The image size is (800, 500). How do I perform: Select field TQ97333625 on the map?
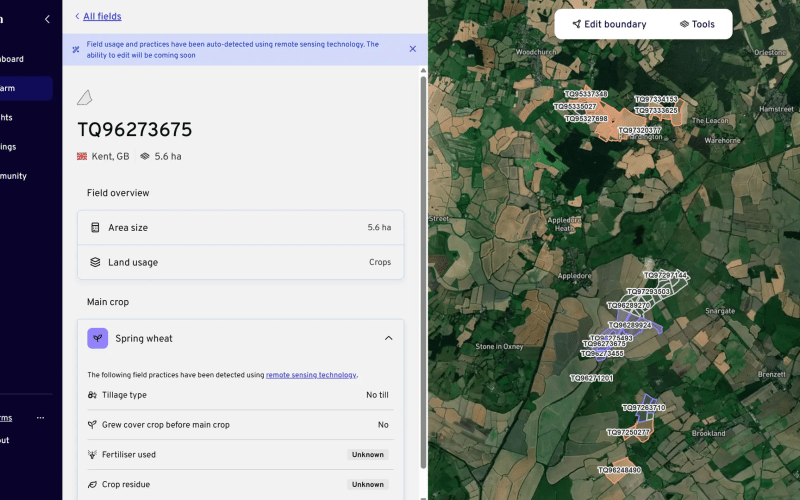656,110
